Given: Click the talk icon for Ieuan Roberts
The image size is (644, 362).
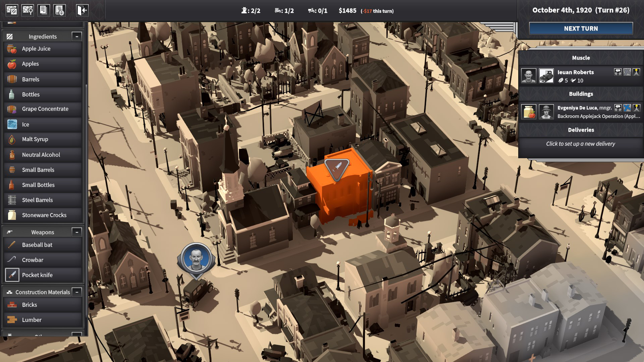Looking at the screenshot, I should pos(618,72).
